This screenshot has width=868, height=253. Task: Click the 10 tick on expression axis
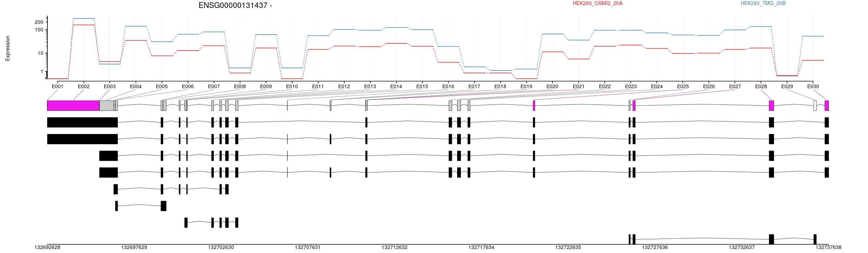(40, 53)
